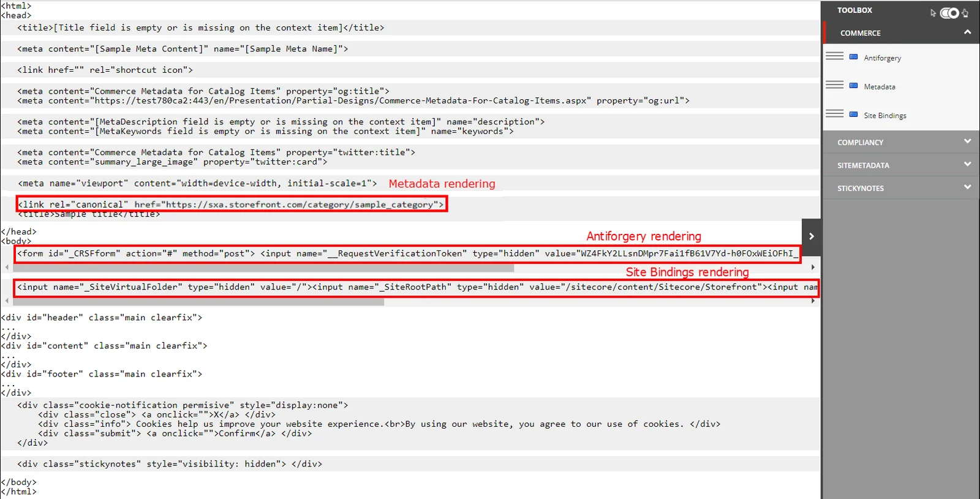Click the blue rendering icon for Metadata
Image resolution: width=980 pixels, height=499 pixels.
pos(853,86)
